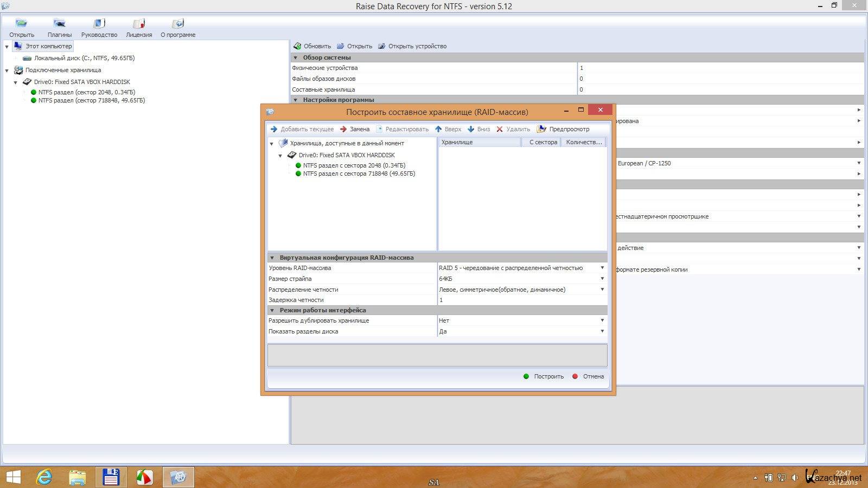Open the Plugins (Плагины) toolbar icon
This screenshot has height=488, width=868.
tap(59, 24)
